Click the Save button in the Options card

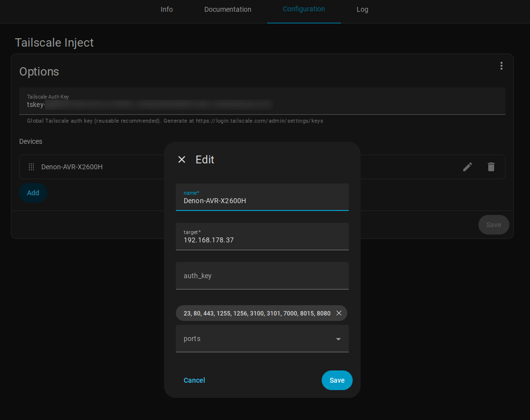click(493, 224)
